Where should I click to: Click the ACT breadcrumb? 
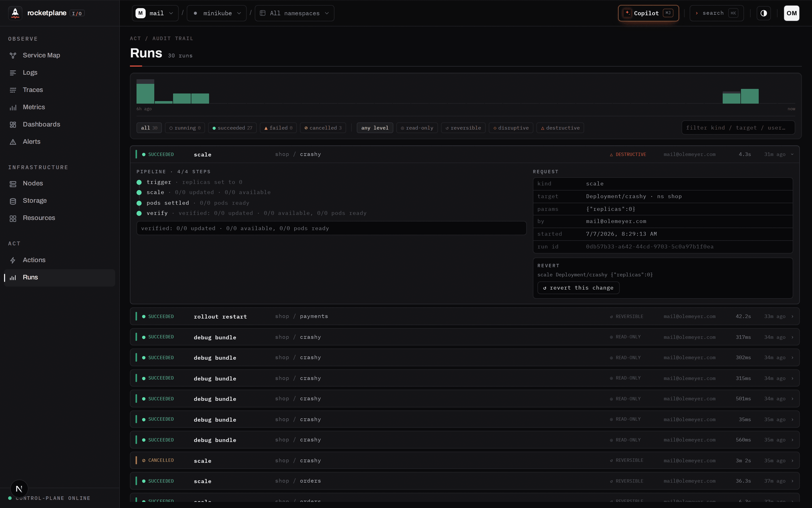point(135,39)
